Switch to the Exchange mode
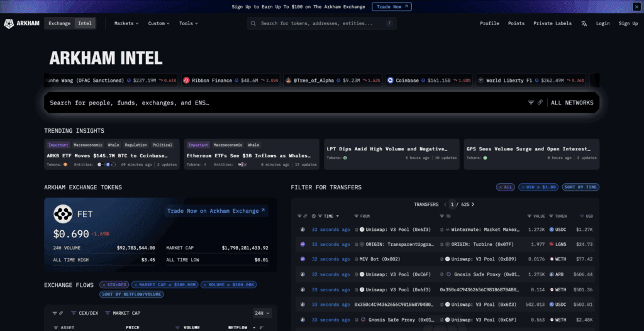Screen dimensions: 644x331 [x=60, y=23]
